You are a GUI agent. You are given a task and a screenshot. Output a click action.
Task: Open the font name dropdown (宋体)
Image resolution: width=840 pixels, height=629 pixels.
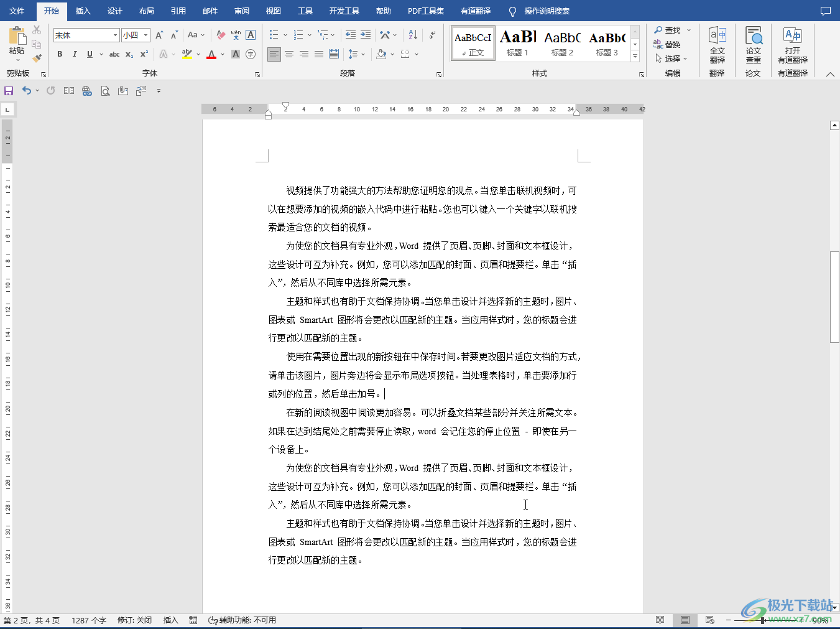[x=115, y=35]
